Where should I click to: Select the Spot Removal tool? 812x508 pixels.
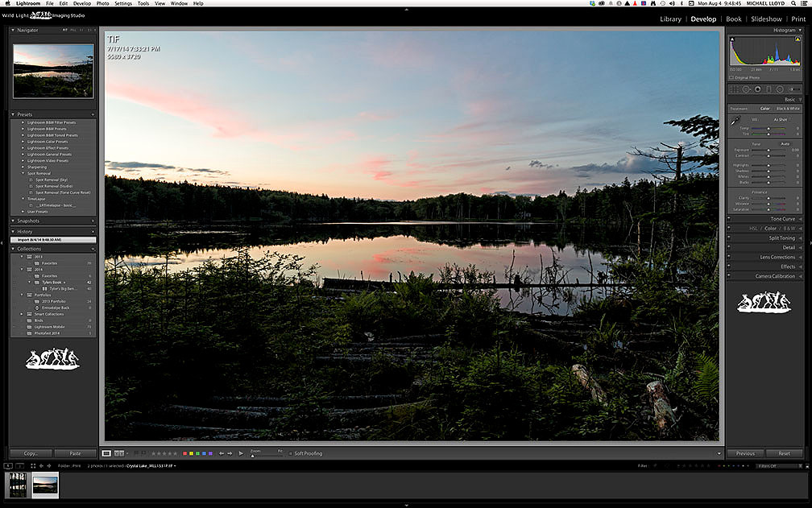pos(746,89)
